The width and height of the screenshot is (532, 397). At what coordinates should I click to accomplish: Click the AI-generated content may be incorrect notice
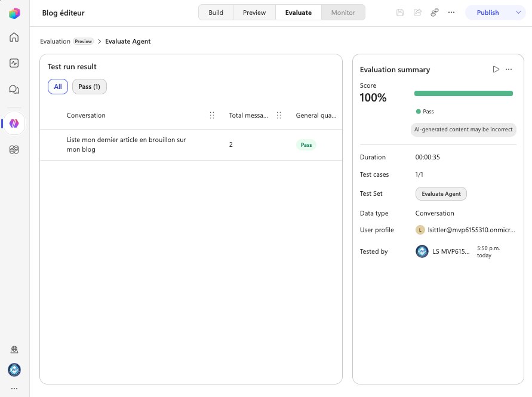click(463, 130)
